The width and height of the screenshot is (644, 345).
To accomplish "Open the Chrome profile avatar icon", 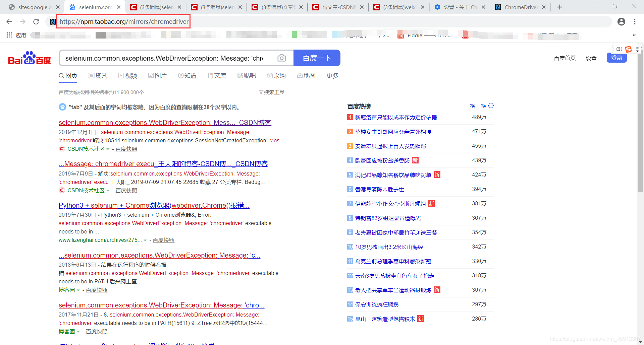I will coord(621,22).
